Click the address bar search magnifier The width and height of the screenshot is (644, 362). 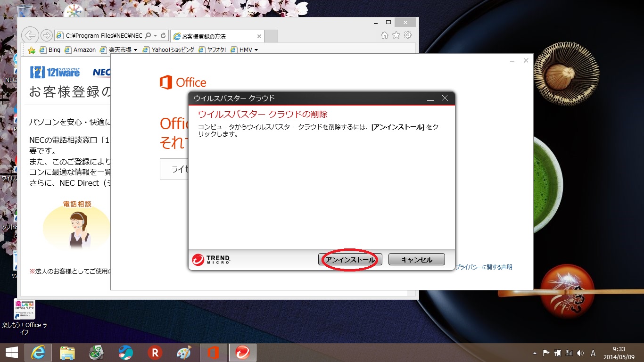pyautogui.click(x=148, y=35)
